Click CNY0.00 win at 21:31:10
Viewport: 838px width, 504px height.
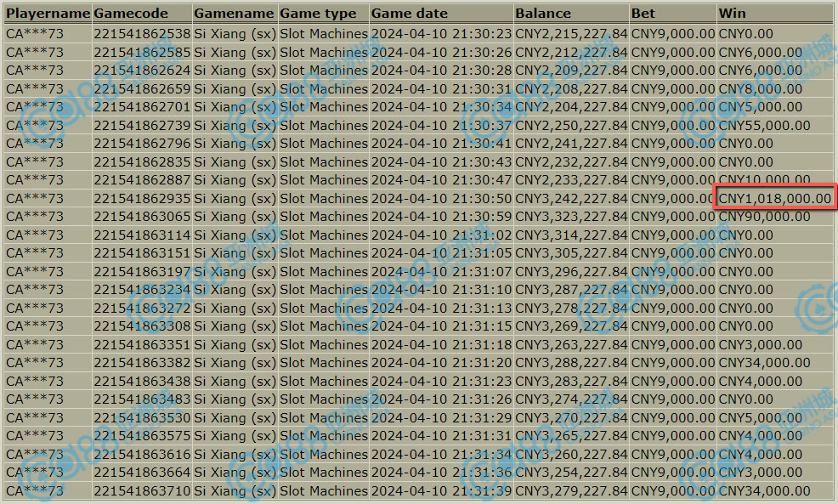pyautogui.click(x=745, y=290)
